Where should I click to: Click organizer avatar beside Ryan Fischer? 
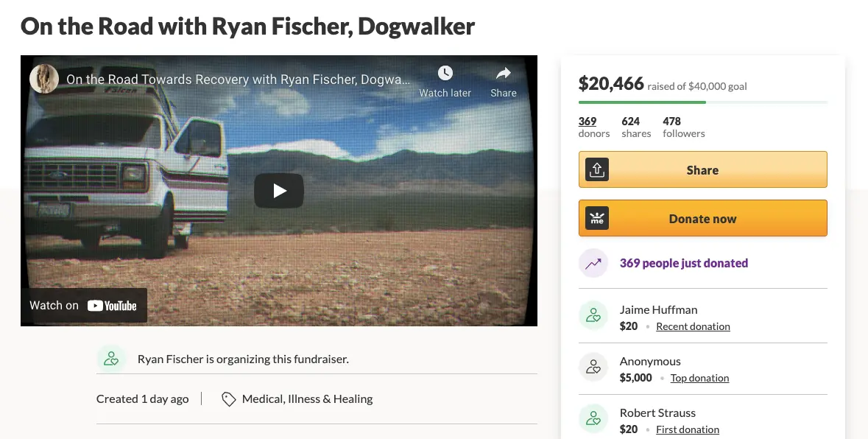click(x=111, y=359)
